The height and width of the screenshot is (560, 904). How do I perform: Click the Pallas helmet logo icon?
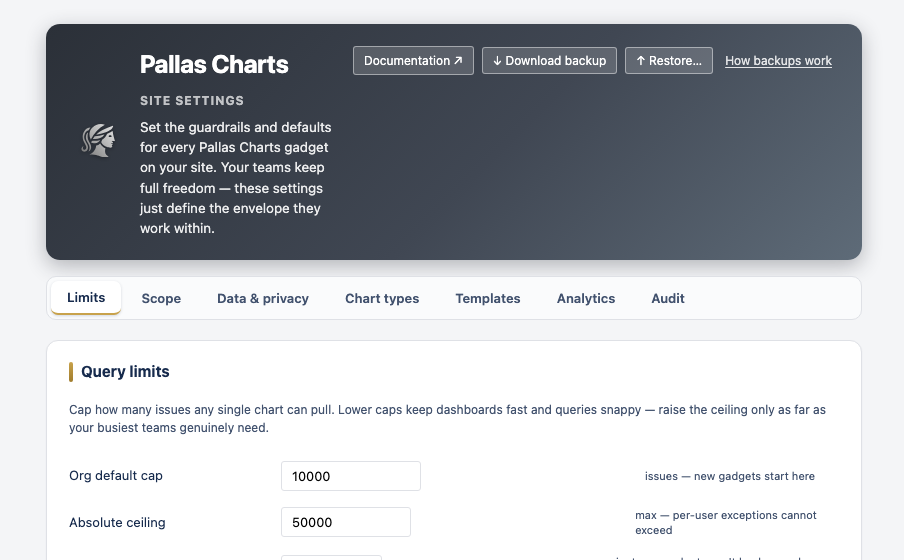tap(98, 140)
